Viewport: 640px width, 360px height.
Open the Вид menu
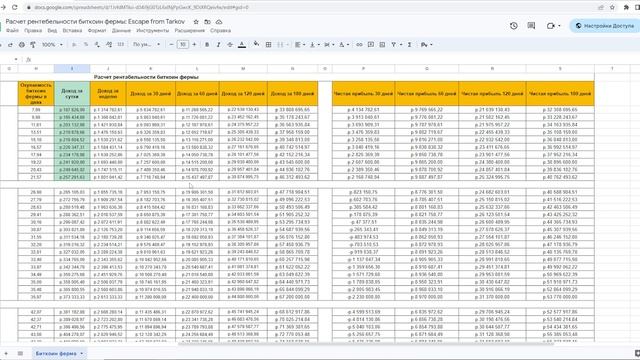coord(52,31)
